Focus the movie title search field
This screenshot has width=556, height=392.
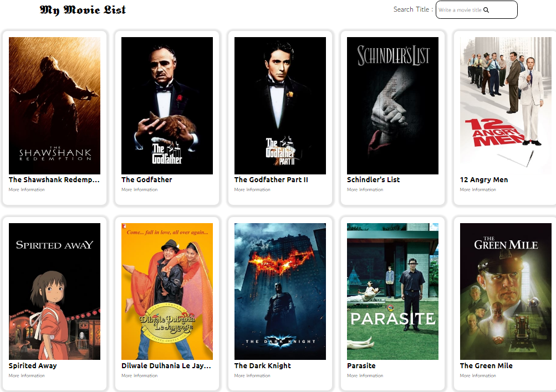pyautogui.click(x=476, y=9)
